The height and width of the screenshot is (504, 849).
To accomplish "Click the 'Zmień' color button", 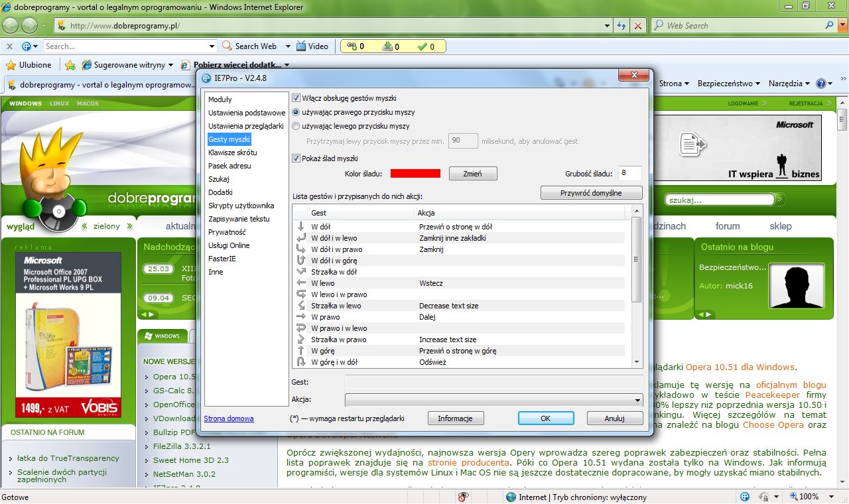I will coord(473,174).
